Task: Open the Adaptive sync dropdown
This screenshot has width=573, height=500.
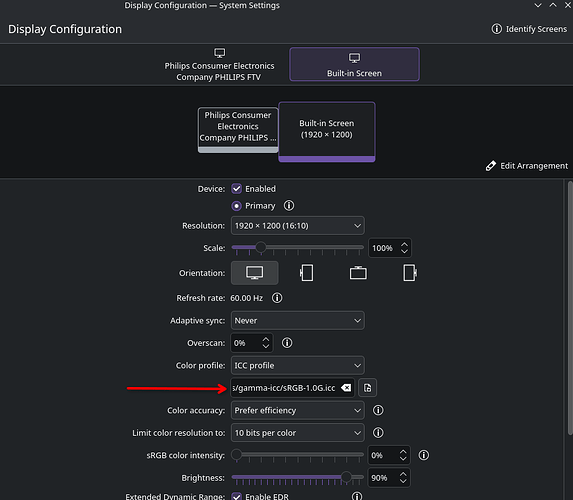Action: pos(297,321)
